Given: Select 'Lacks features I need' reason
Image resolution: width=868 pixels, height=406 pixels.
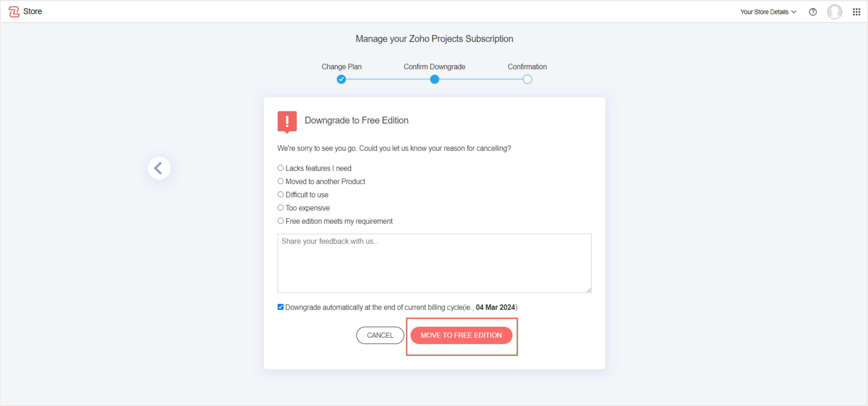Looking at the screenshot, I should (280, 168).
